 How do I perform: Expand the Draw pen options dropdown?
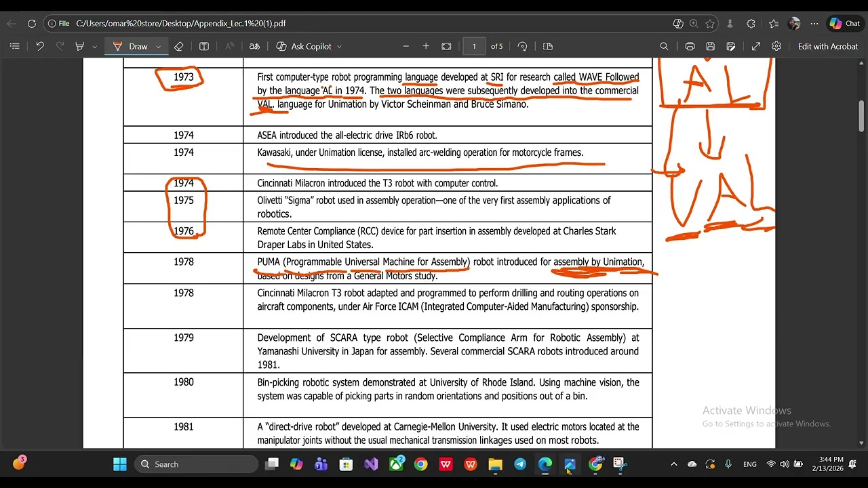click(159, 46)
